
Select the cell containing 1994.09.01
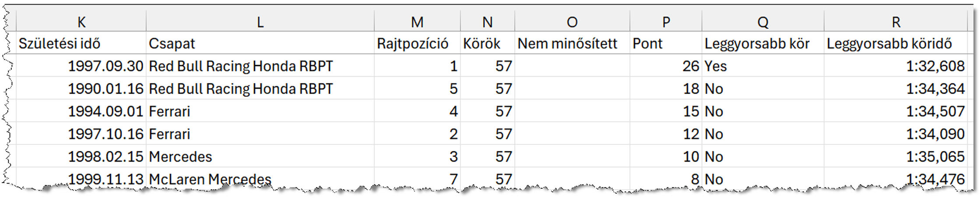[x=81, y=111]
